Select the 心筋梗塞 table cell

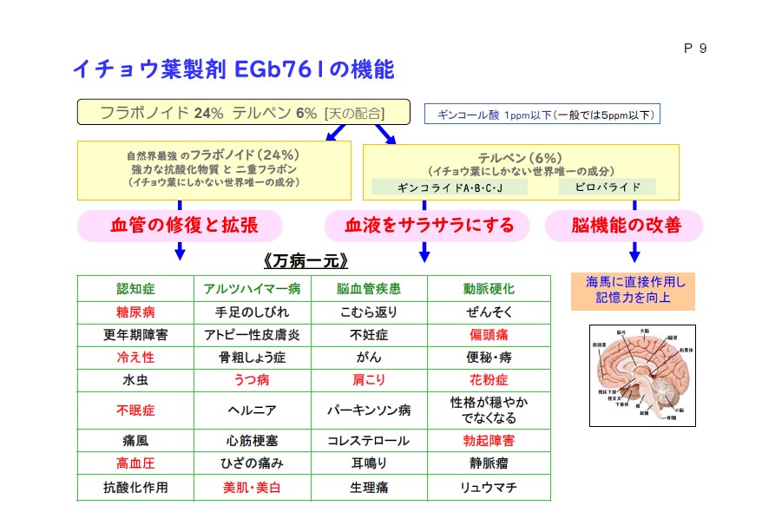[253, 441]
